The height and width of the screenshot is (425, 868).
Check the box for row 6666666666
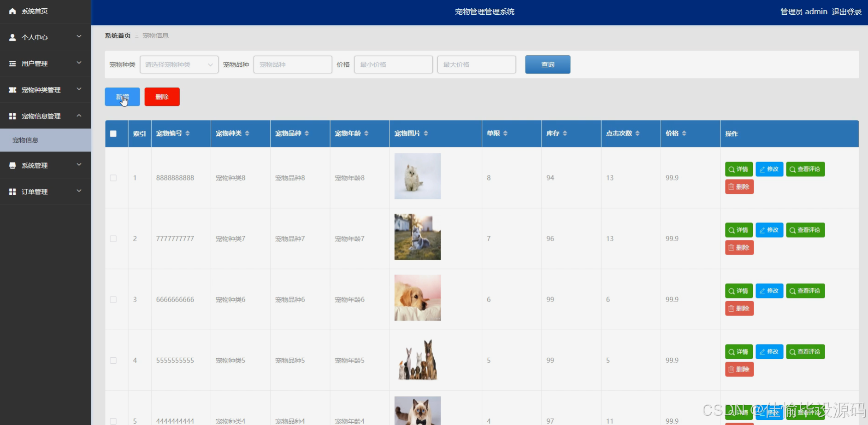click(113, 299)
